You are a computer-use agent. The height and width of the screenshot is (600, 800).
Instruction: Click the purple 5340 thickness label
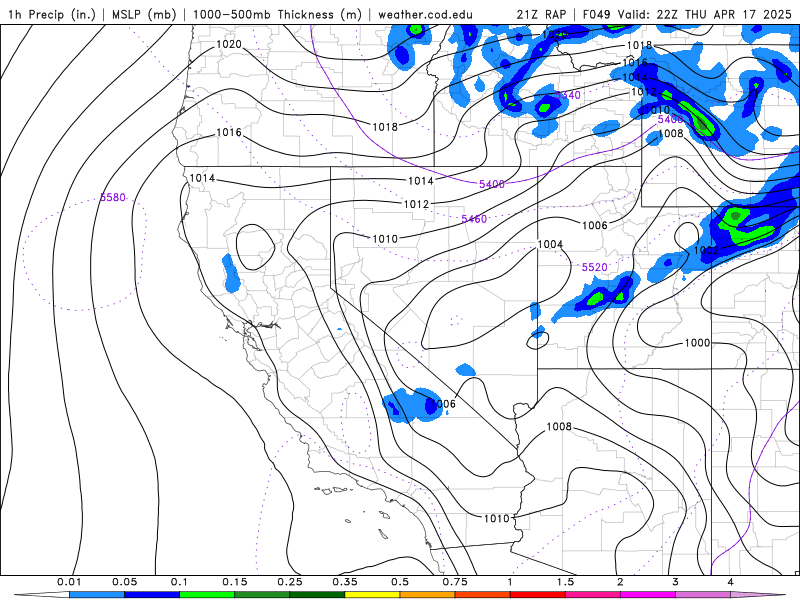pyautogui.click(x=568, y=95)
